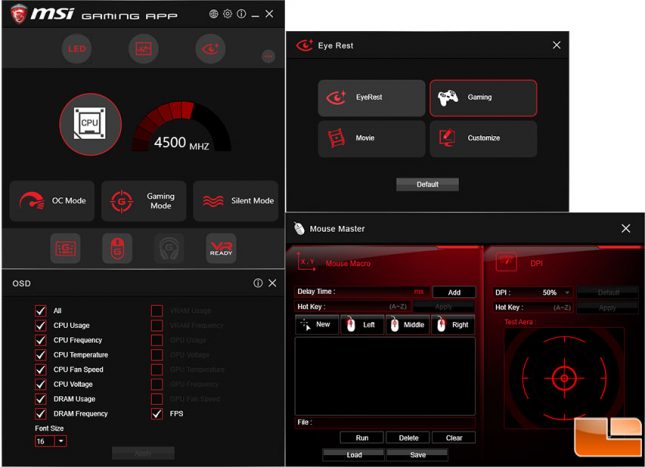Click the info icon in OSD panel

(258, 283)
